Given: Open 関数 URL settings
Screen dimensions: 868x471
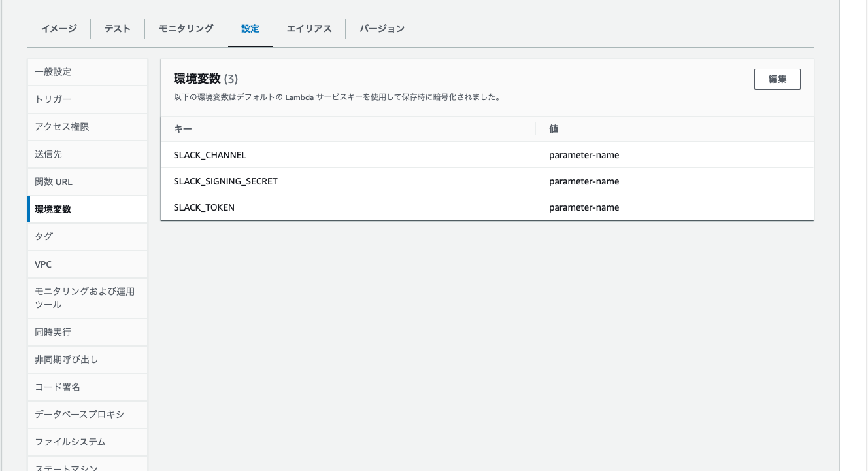Looking at the screenshot, I should click(x=88, y=182).
